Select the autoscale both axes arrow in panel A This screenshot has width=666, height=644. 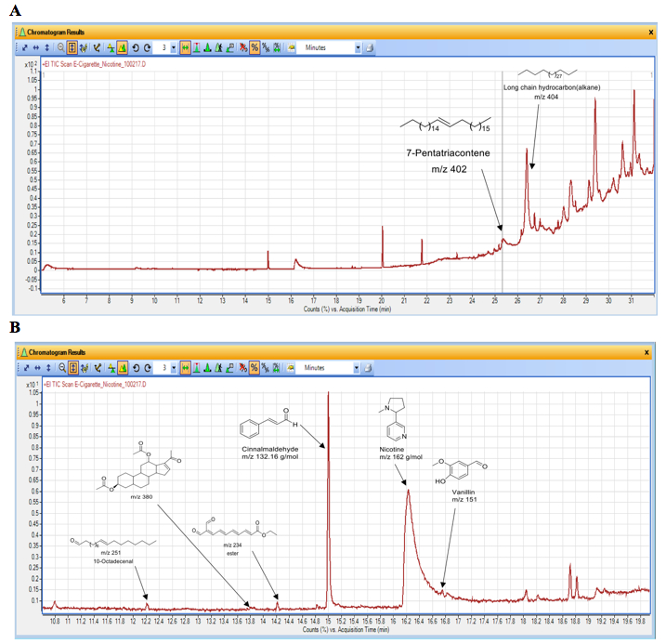[25, 48]
